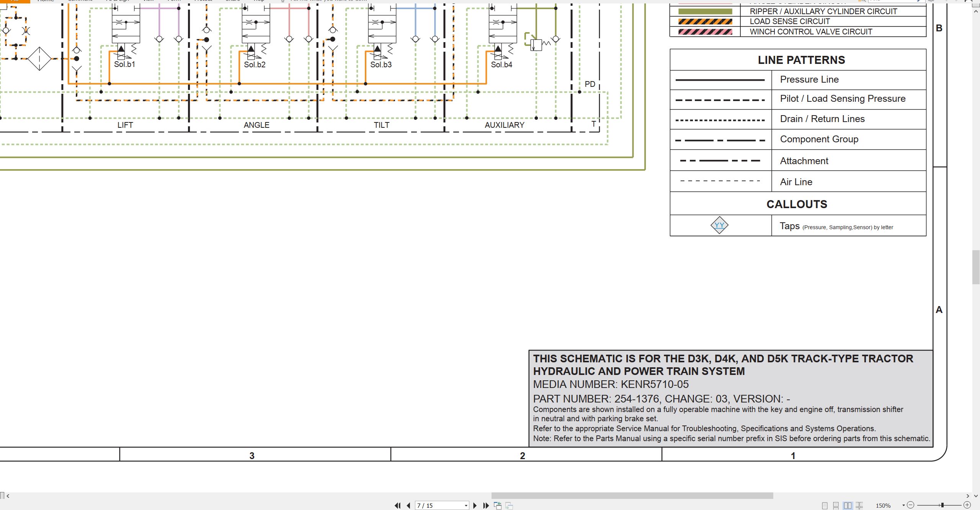The width and height of the screenshot is (980, 510).
Task: Click Pilot / Load Sensing Pressure entry
Action: pyautogui.click(x=843, y=99)
